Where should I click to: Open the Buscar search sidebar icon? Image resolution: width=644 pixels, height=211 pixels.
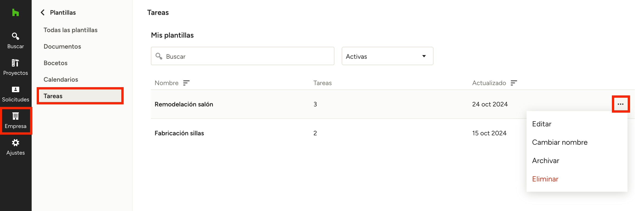click(16, 41)
